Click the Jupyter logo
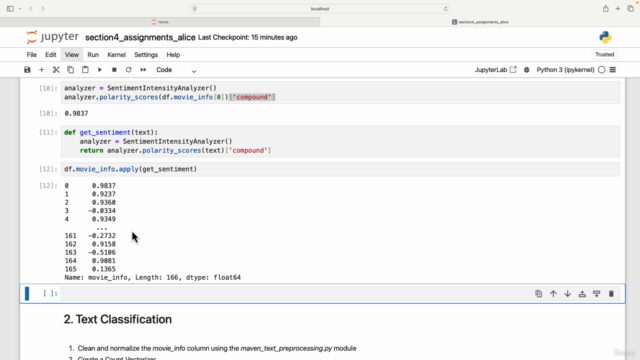640x360 pixels. point(52,37)
